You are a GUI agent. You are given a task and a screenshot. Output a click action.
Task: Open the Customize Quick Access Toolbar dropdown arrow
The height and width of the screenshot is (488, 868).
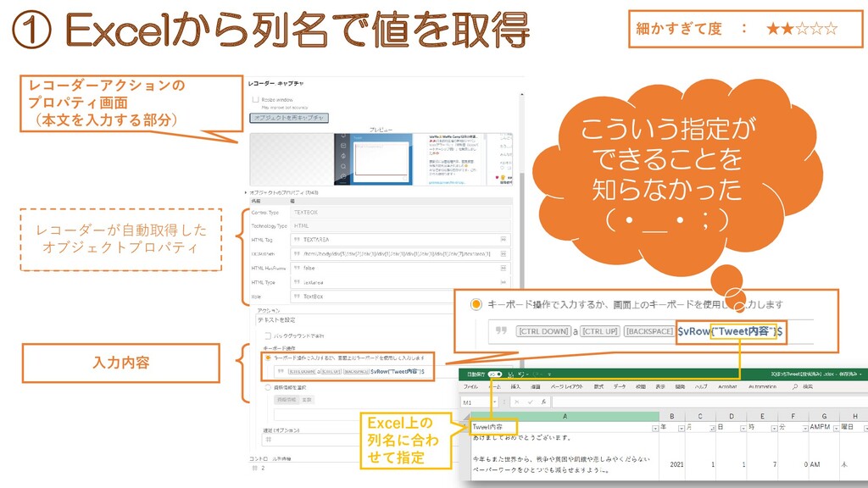pyautogui.click(x=549, y=374)
